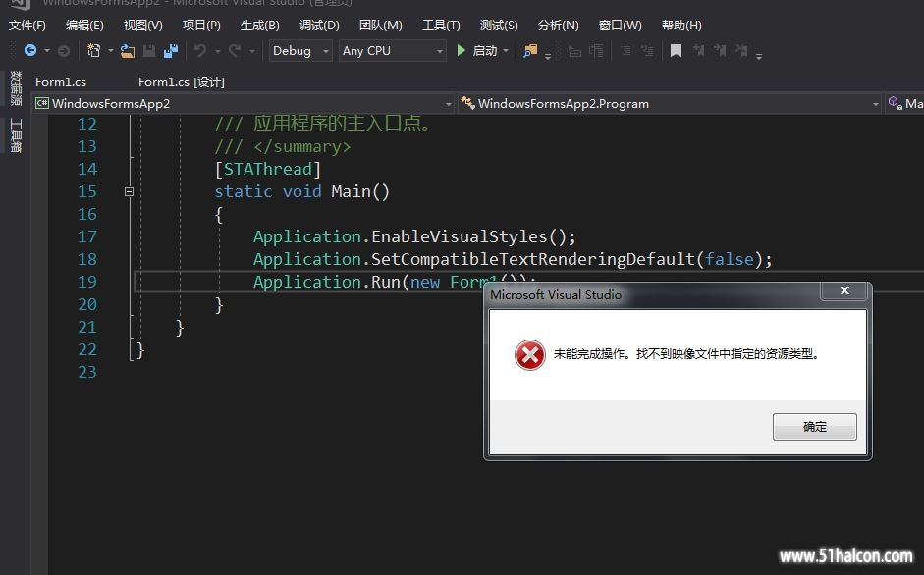Close the Microsoft Visual Studio error dialog

(843, 290)
